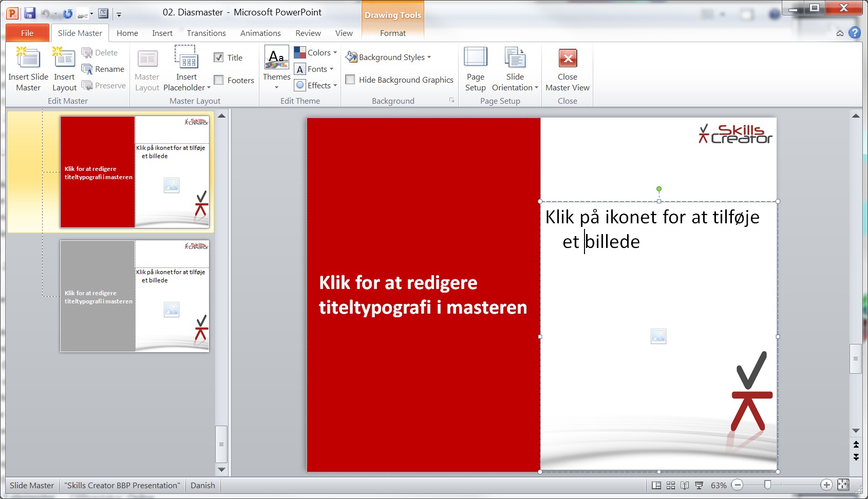Open the Transitions tab

[x=206, y=33]
